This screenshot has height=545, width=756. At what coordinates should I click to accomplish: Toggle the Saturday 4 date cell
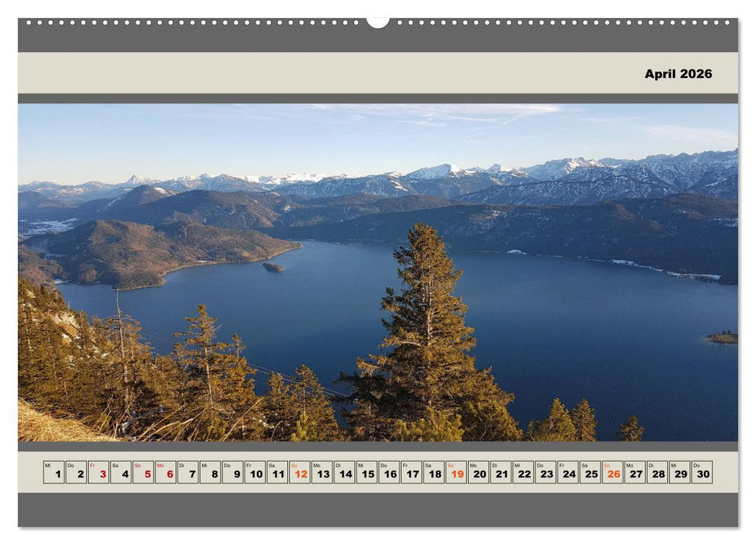(x=121, y=473)
